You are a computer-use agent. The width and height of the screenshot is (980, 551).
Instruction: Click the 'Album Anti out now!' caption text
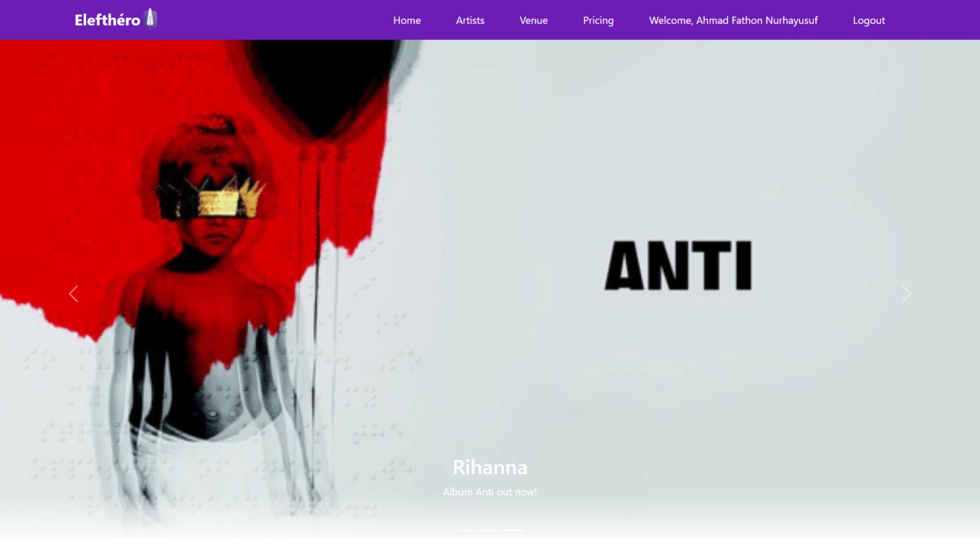tap(490, 491)
